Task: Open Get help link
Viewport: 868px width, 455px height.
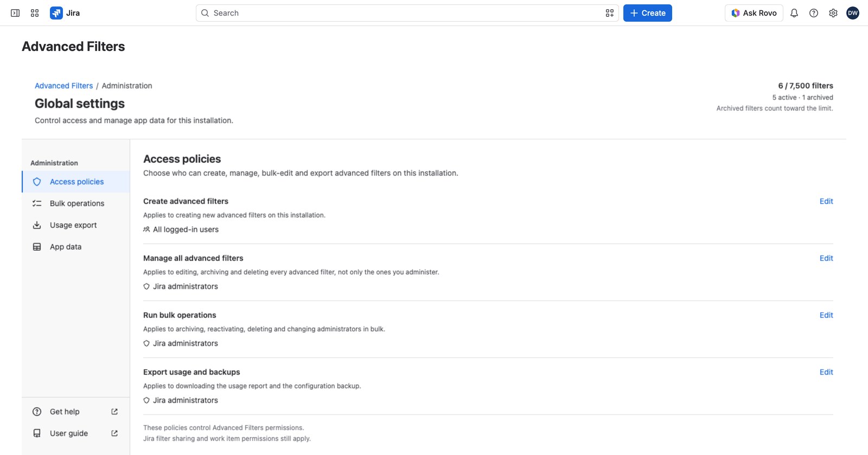Action: 75,412
